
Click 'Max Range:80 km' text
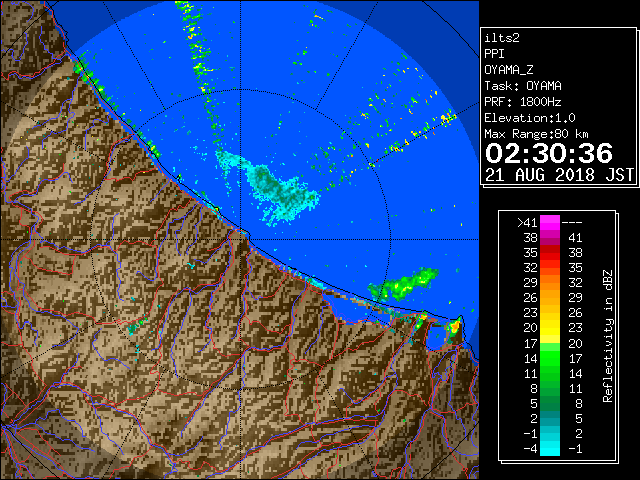pos(536,134)
